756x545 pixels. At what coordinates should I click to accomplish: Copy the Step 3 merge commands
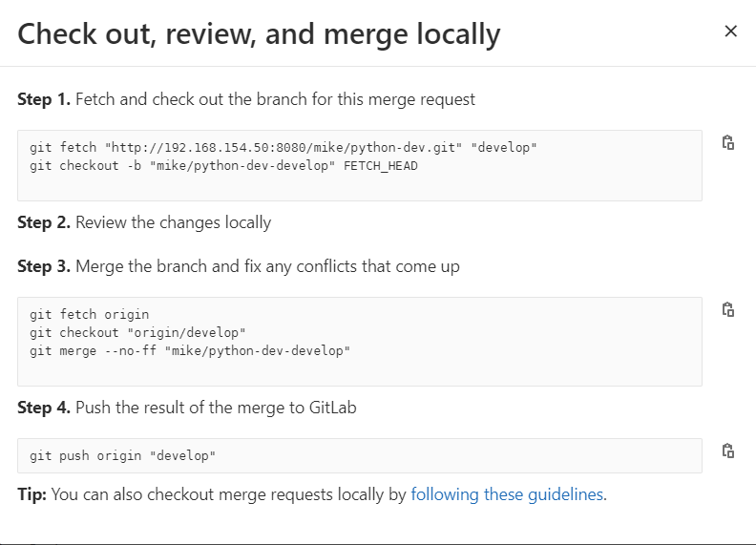point(728,309)
